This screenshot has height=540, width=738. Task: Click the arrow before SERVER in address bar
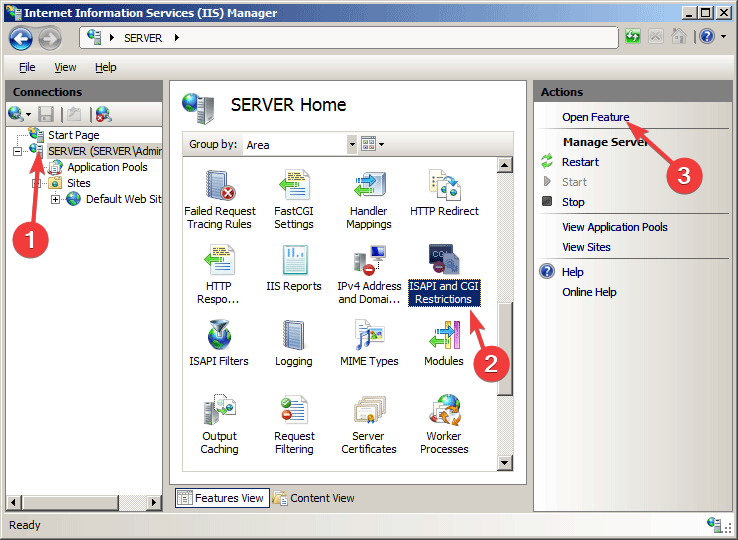coord(112,38)
